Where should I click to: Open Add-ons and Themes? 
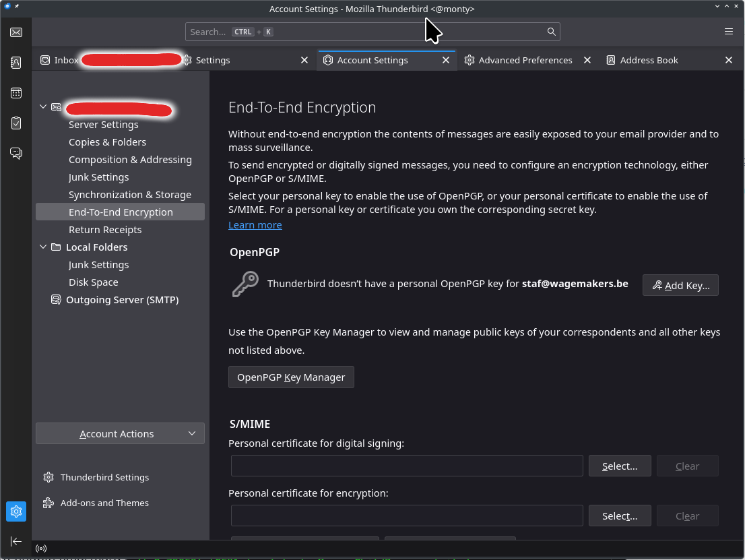point(104,503)
